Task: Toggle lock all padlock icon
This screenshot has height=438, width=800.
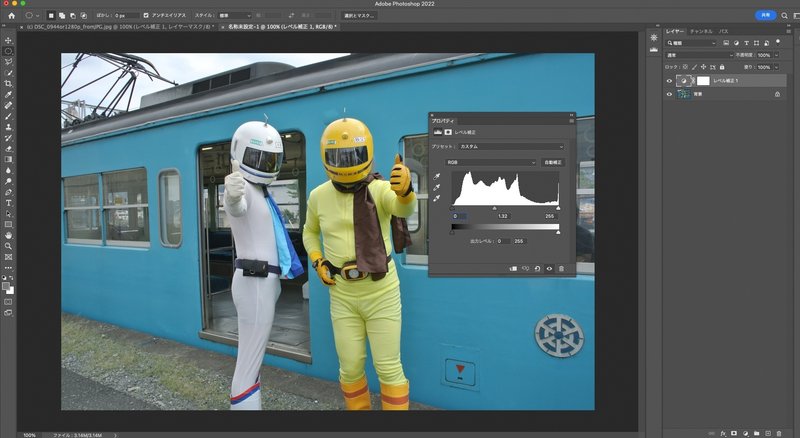Action: click(722, 67)
